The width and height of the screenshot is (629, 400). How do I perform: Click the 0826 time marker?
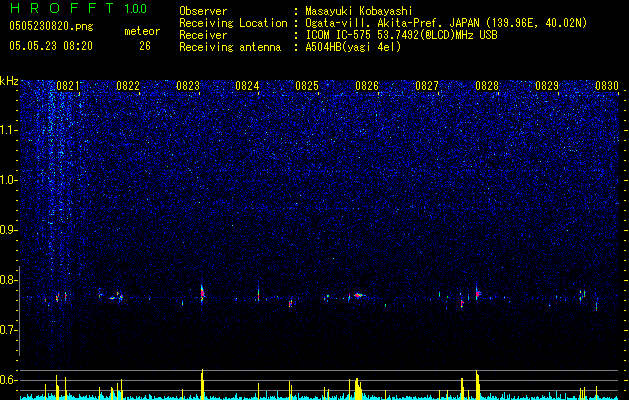pos(367,86)
